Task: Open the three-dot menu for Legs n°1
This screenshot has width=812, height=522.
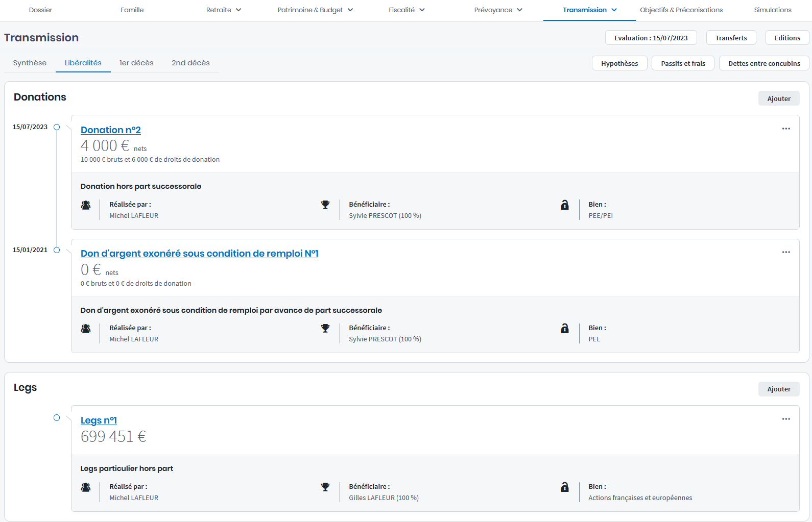Action: [x=785, y=419]
